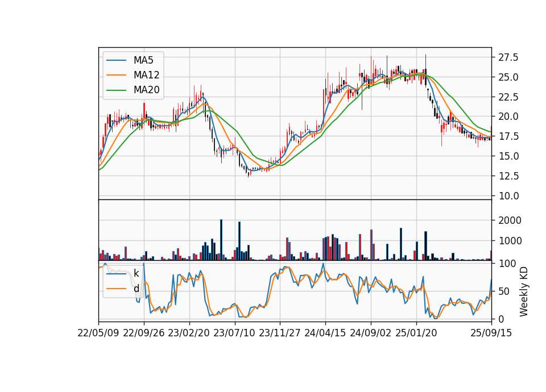
Task: Click the 24/04/15 date label
Action: point(325,333)
